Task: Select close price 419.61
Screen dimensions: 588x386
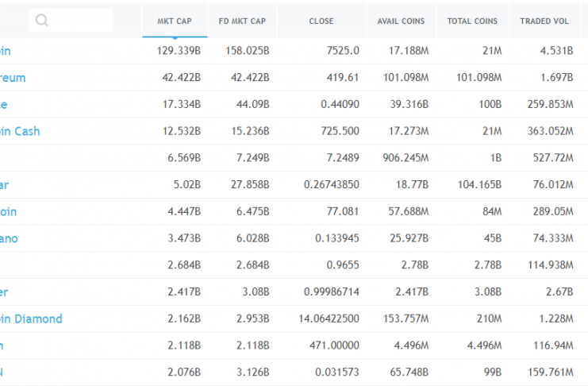Action: pos(343,77)
